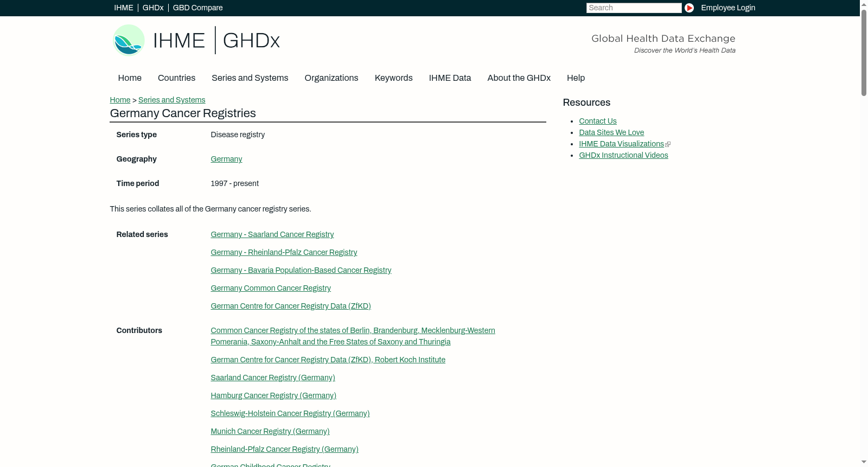Screen dimensions: 868x467
Task: Open Germany - Bavaria Population-Based Cancer Registry
Action: coord(301,270)
